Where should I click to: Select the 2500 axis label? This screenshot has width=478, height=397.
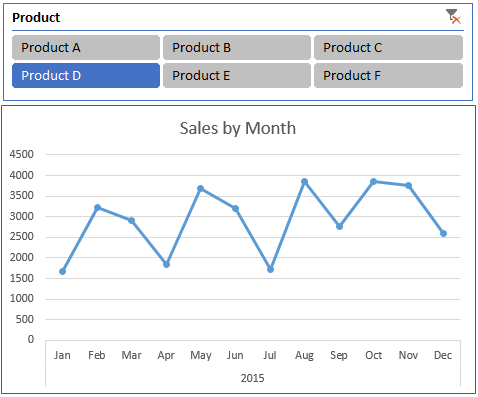22,237
